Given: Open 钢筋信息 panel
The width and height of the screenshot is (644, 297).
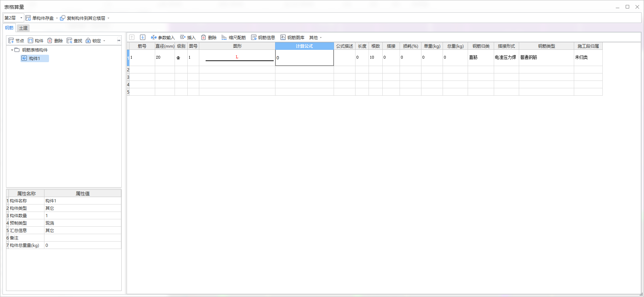Looking at the screenshot, I should pyautogui.click(x=263, y=37).
